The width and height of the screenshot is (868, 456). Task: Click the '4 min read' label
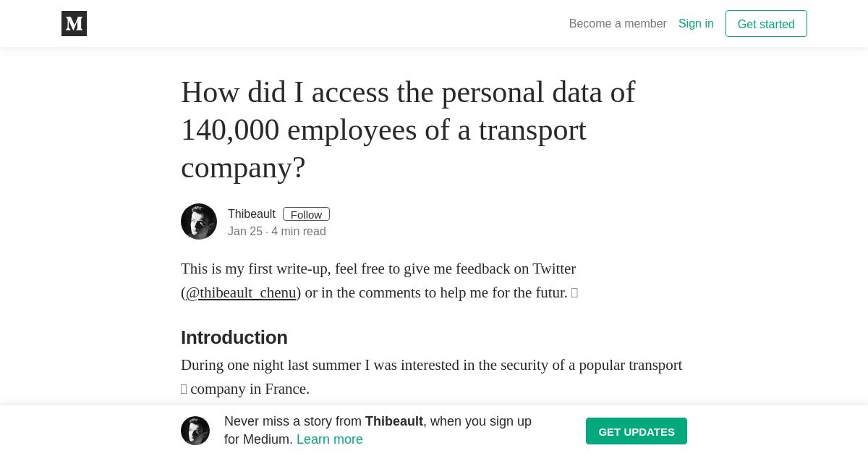point(299,232)
